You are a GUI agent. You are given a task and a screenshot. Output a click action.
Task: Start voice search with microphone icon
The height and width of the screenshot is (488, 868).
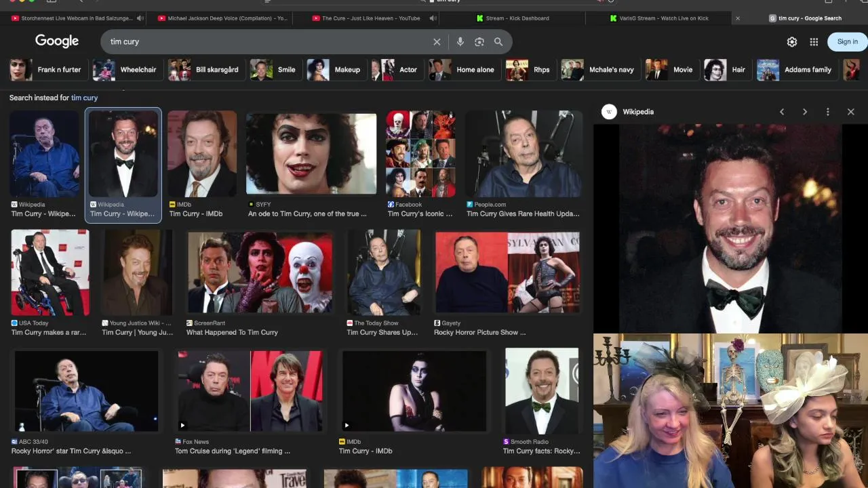(x=460, y=42)
